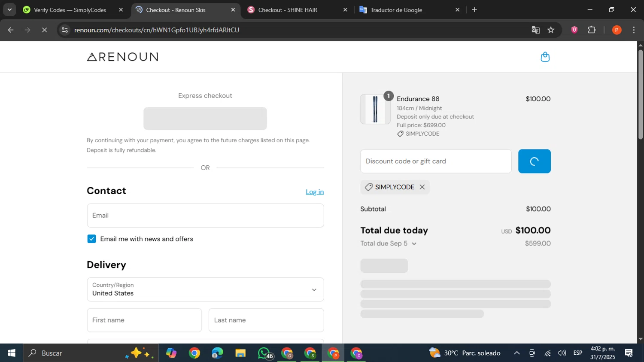The image size is (644, 362).
Task: Open the shopping bag cart icon
Action: tap(545, 57)
